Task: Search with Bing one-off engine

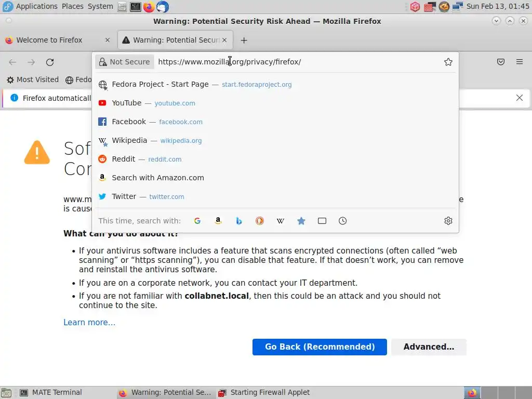Action: click(239, 221)
